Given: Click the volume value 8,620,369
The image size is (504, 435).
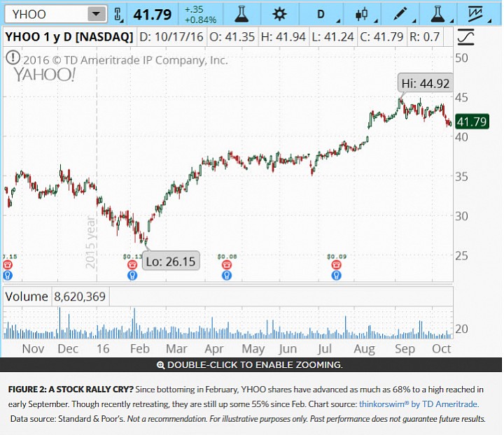Looking at the screenshot, I should point(79,297).
